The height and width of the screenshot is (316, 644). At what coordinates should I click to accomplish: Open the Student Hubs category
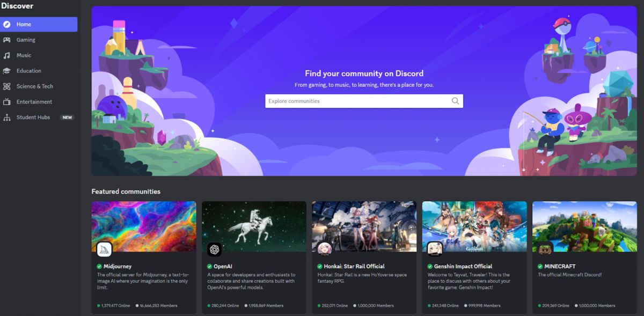pyautogui.click(x=39, y=117)
